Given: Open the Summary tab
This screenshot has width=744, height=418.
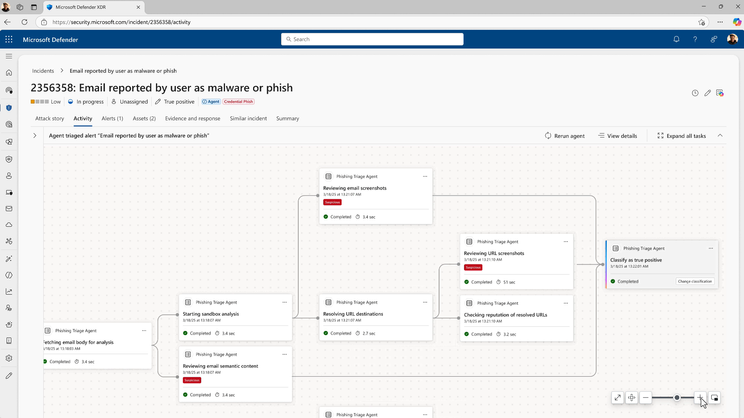Looking at the screenshot, I should [x=288, y=119].
